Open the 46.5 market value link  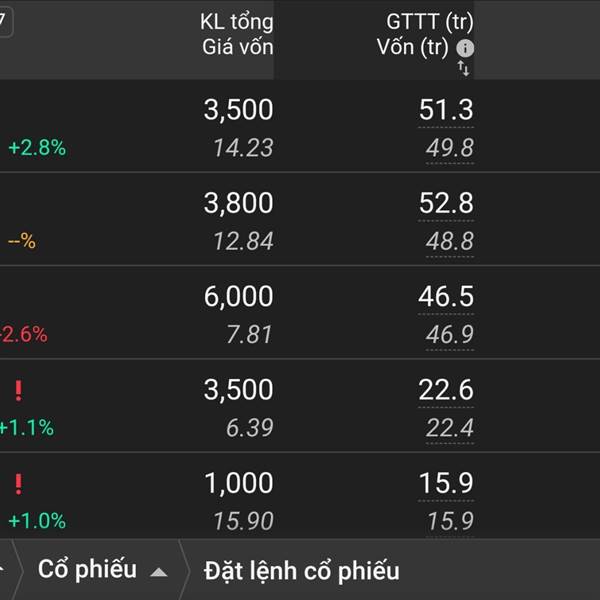(x=446, y=296)
